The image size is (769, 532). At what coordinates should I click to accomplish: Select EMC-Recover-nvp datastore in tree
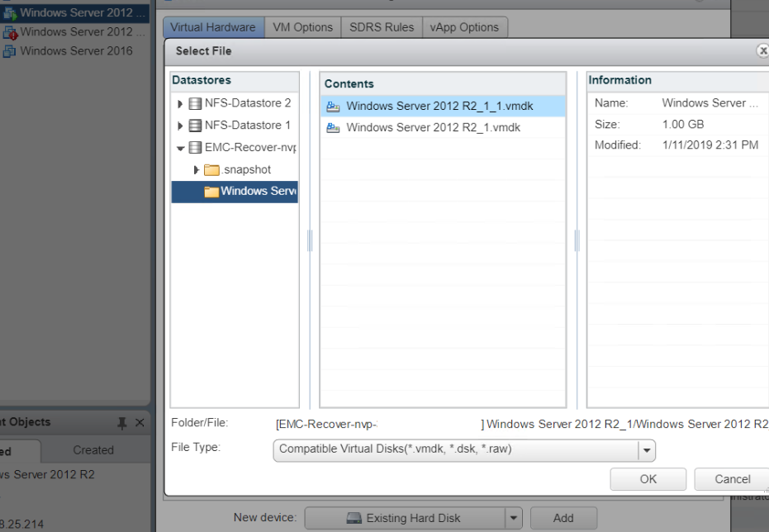250,147
